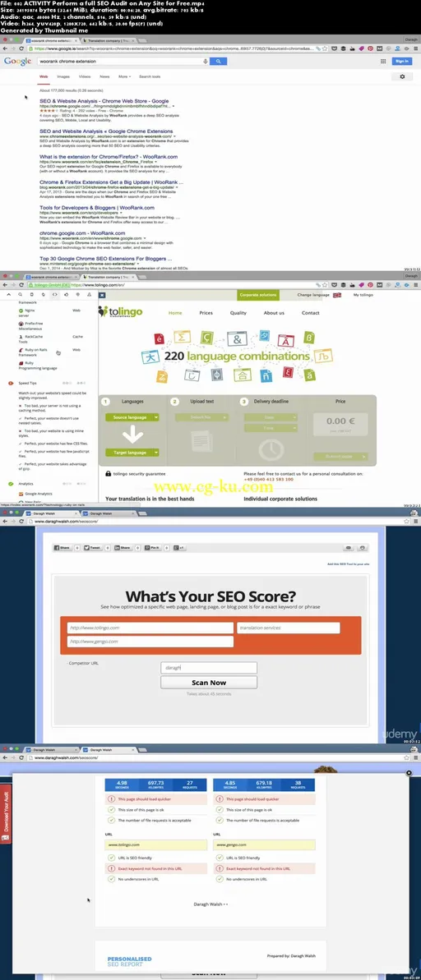Click the UK flag beside Change language
Screen dimensions: 421x980
click(336, 295)
